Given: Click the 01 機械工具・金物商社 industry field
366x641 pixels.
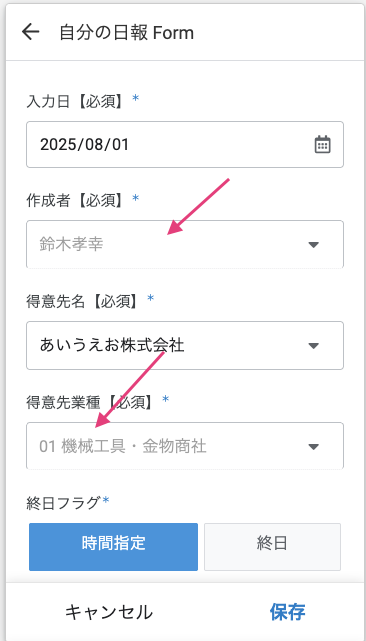Looking at the screenshot, I should click(x=185, y=446).
